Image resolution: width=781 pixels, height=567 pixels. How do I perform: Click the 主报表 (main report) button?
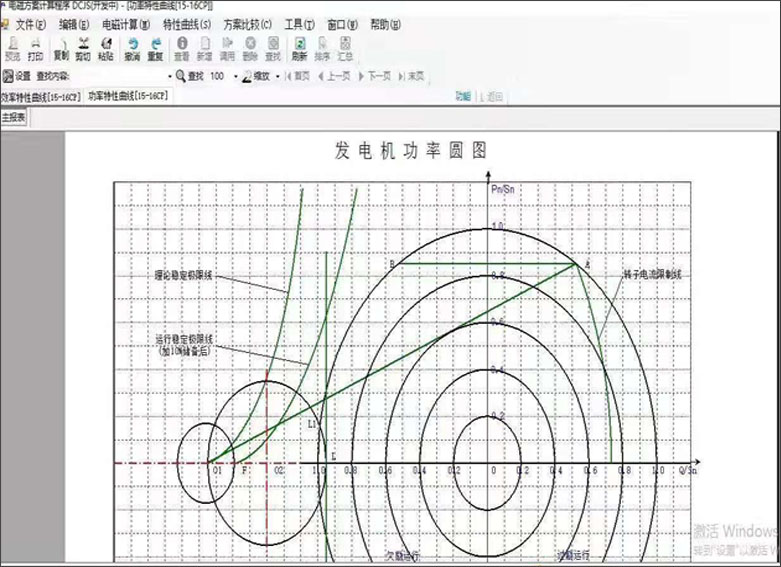click(13, 118)
